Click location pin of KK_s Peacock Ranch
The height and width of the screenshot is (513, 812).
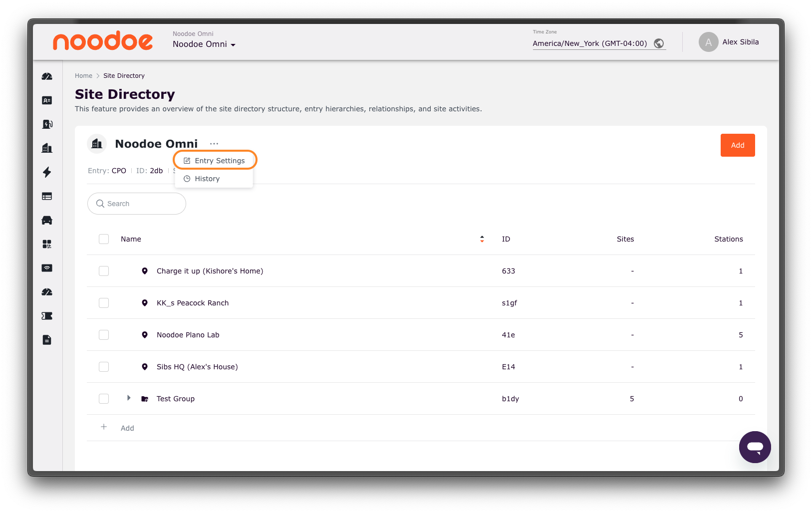pos(145,303)
